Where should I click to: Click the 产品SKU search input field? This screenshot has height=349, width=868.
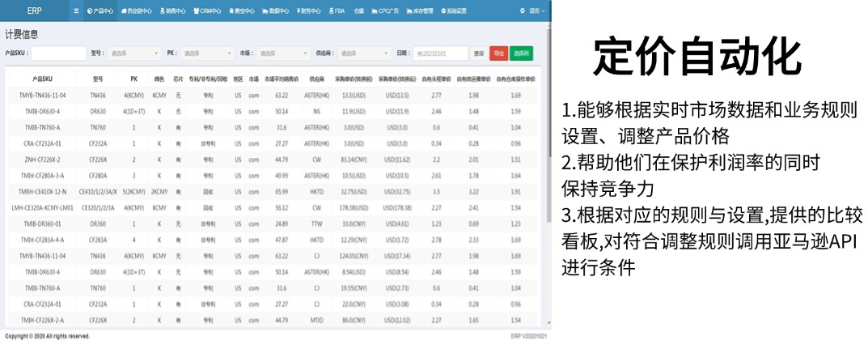coord(58,53)
